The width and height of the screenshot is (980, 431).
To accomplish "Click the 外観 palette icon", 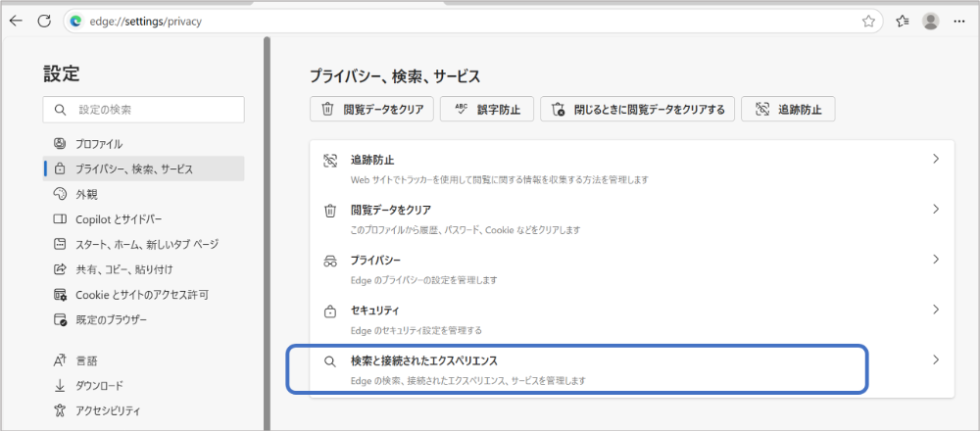I will [60, 194].
